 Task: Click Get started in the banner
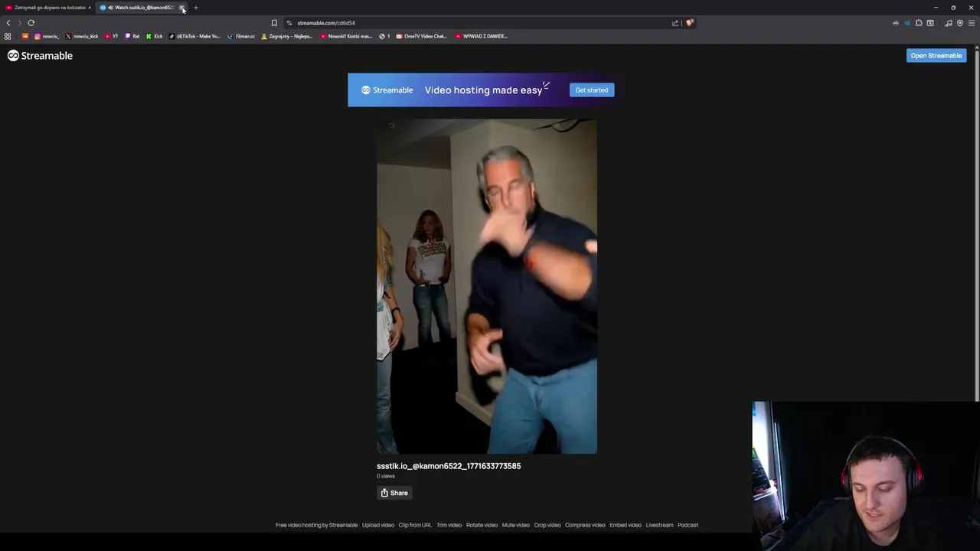point(591,90)
